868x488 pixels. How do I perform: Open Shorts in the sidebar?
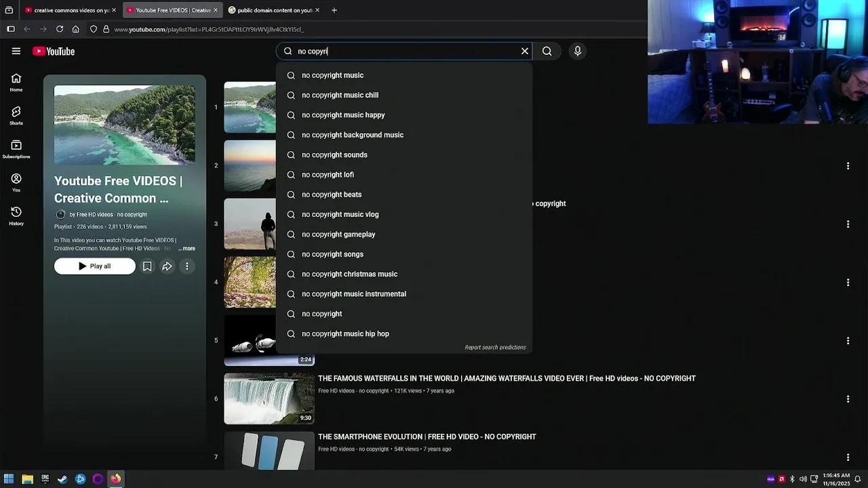[16, 116]
